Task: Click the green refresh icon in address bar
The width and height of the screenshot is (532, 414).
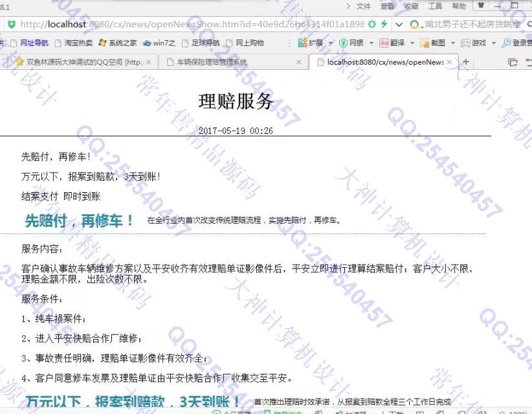Action: click(372, 24)
